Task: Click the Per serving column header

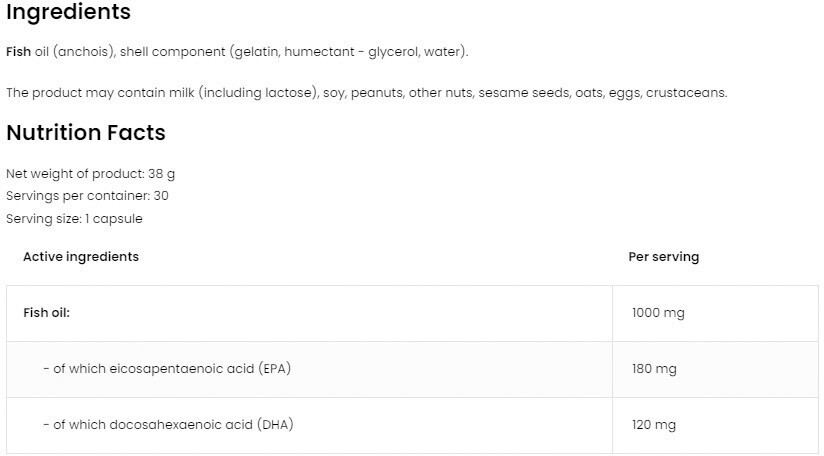Action: tap(663, 256)
